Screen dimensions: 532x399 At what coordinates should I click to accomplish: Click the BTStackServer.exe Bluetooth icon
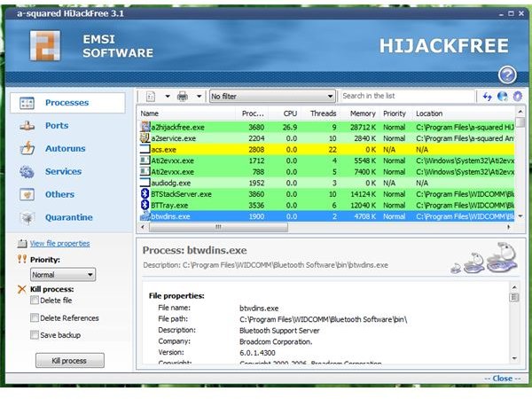click(x=145, y=193)
